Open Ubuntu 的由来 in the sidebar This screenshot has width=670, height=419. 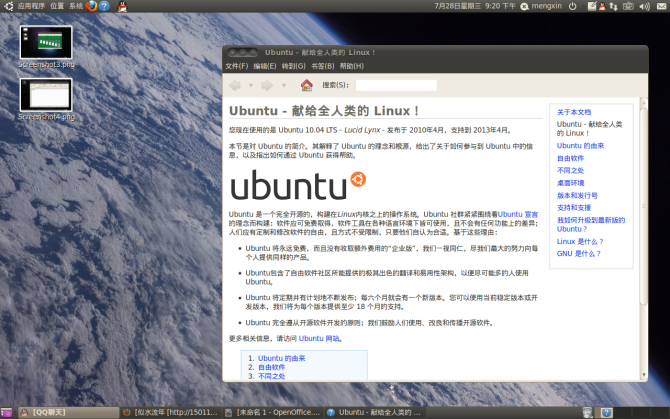pos(580,146)
